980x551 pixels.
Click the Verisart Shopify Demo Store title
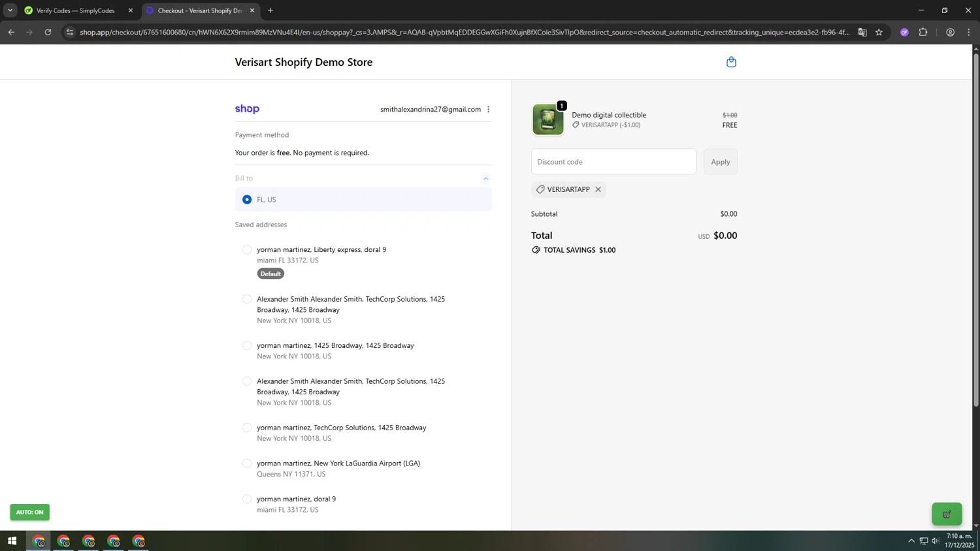tap(304, 62)
